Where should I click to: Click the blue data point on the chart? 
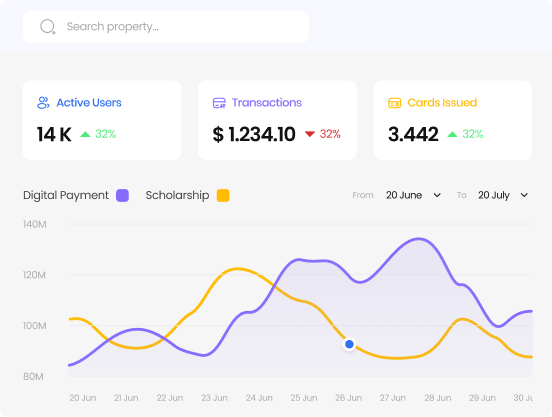(349, 344)
